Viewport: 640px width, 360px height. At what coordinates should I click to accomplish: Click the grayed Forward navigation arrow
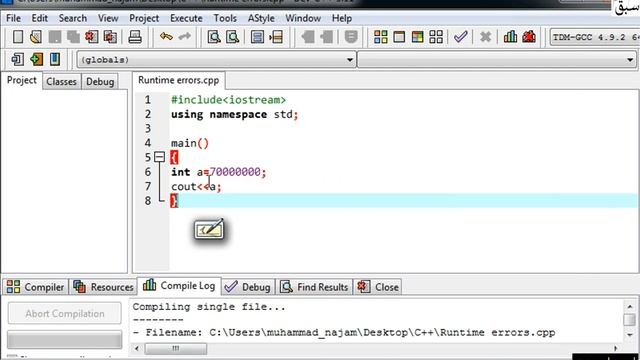tap(327, 37)
